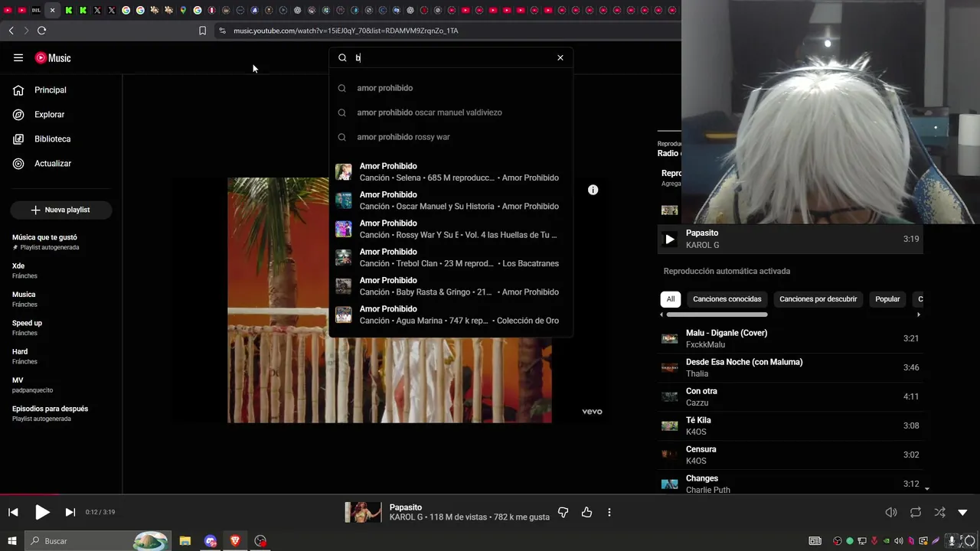Bookmark this page in the browser

(x=202, y=31)
